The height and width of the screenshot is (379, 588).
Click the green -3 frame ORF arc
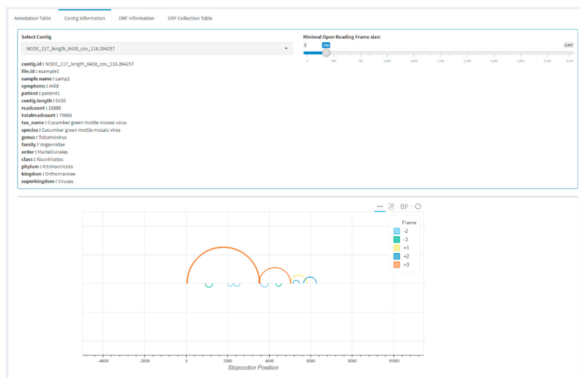click(209, 287)
